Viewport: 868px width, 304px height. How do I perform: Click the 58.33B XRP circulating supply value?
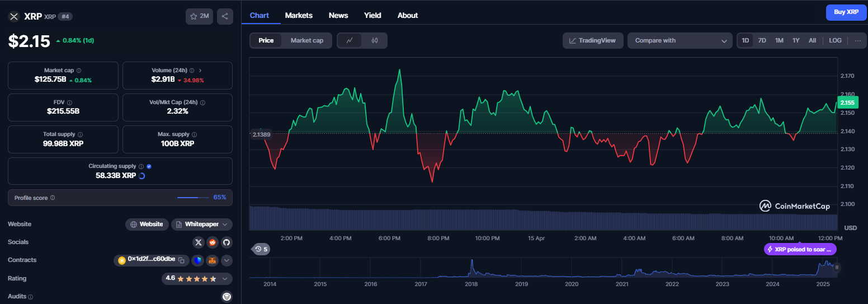[x=116, y=175]
